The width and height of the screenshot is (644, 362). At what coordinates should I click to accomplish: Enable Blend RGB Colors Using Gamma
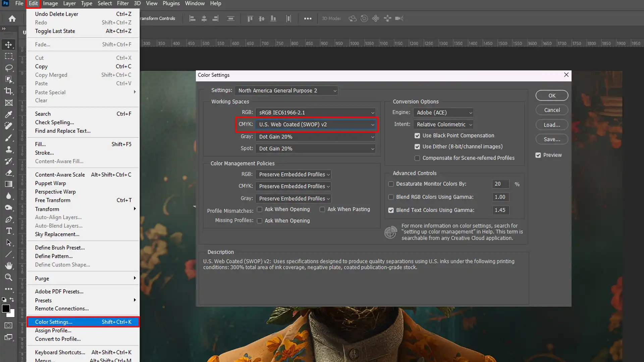pyautogui.click(x=391, y=197)
